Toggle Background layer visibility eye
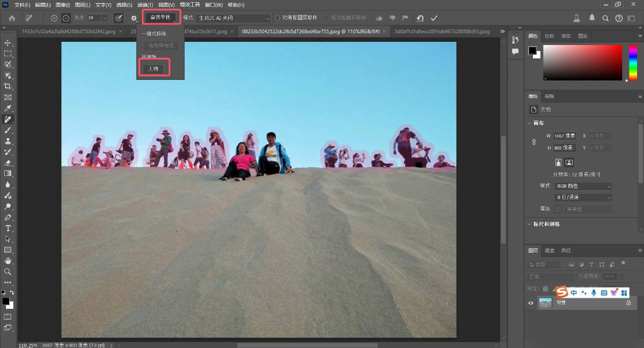The height and width of the screenshot is (348, 644). point(531,303)
